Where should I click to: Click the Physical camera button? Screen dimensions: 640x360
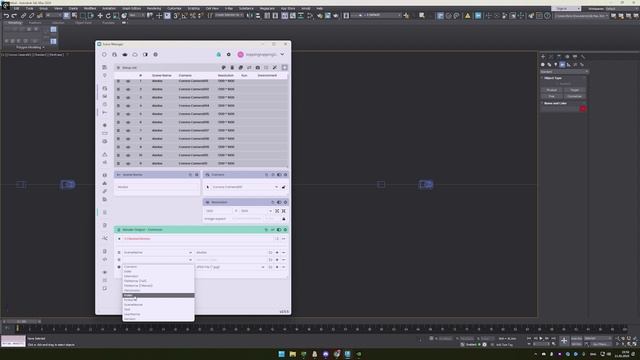(x=551, y=90)
